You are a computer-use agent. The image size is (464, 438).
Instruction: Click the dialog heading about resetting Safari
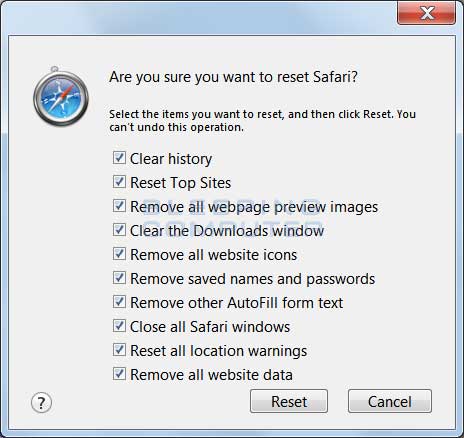coord(233,77)
